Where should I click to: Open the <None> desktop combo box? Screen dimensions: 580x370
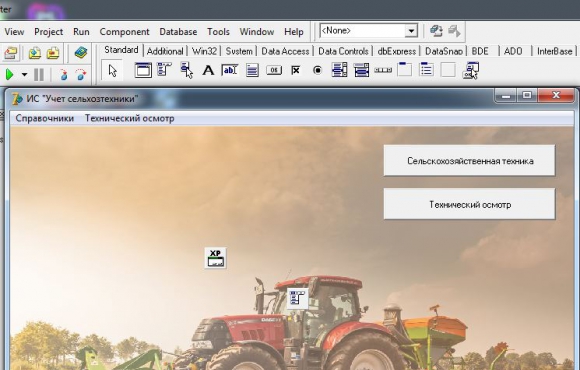(369, 31)
